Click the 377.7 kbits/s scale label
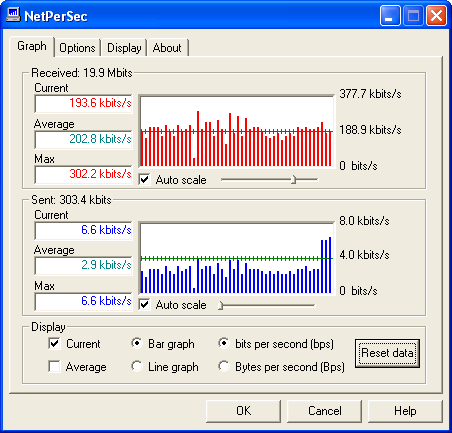 coord(370,94)
